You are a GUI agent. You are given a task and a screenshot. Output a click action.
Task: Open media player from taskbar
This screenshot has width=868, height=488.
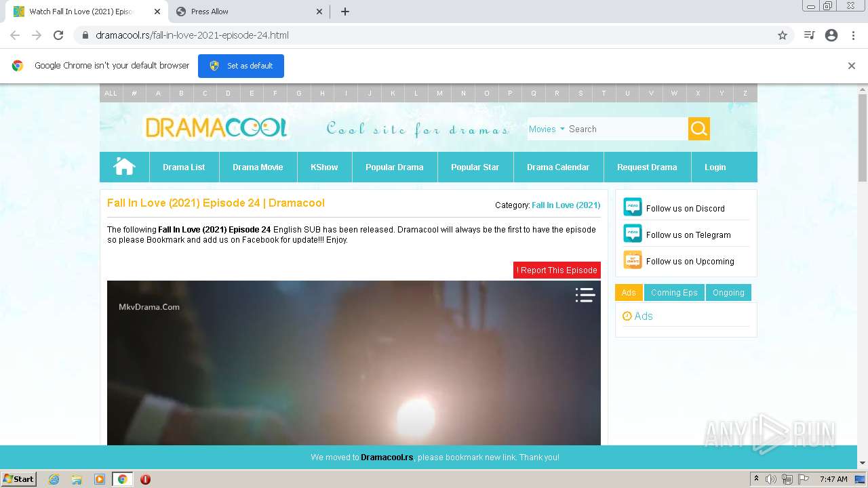(x=100, y=479)
